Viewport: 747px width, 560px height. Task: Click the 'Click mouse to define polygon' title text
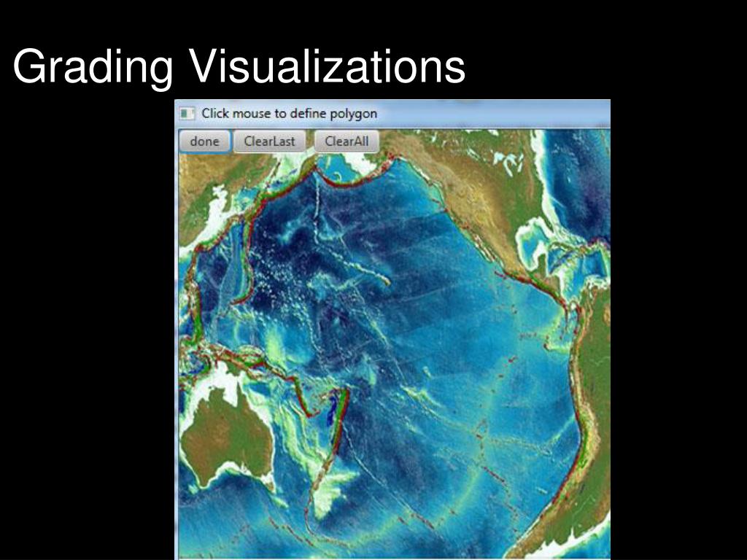(289, 114)
